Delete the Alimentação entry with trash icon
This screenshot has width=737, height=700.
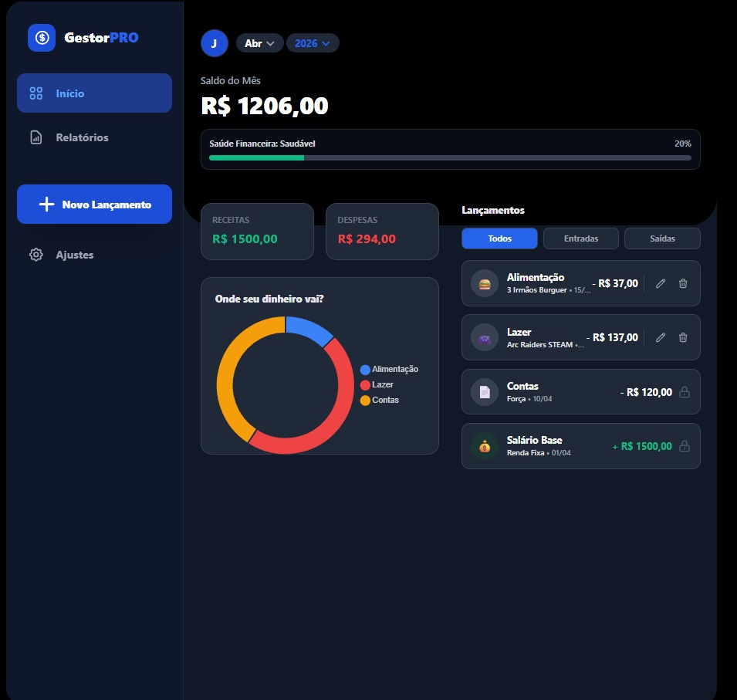683,283
